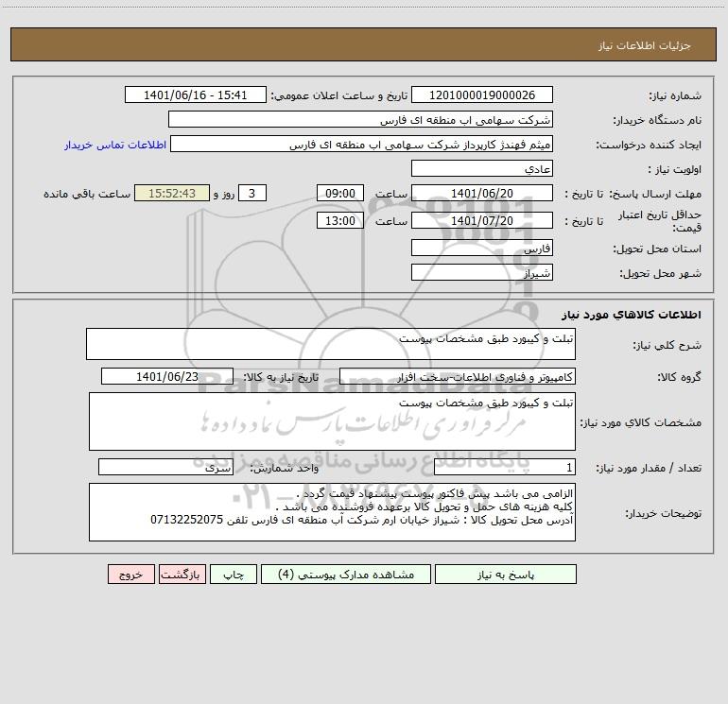Click response deadline date 1401/06/20
This screenshot has width=728, height=704.
pyautogui.click(x=482, y=193)
